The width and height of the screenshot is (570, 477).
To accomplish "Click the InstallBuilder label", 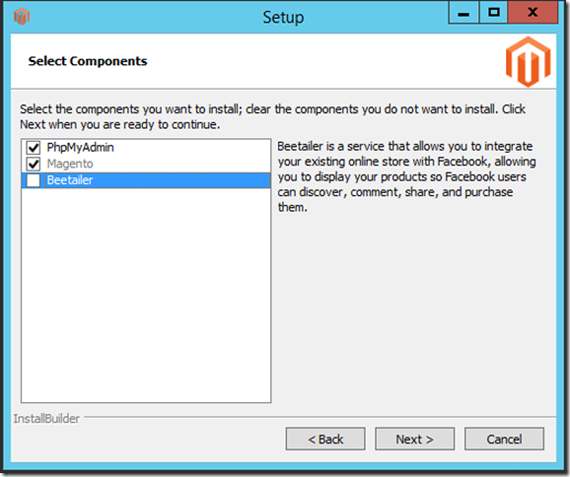I will 47,418.
